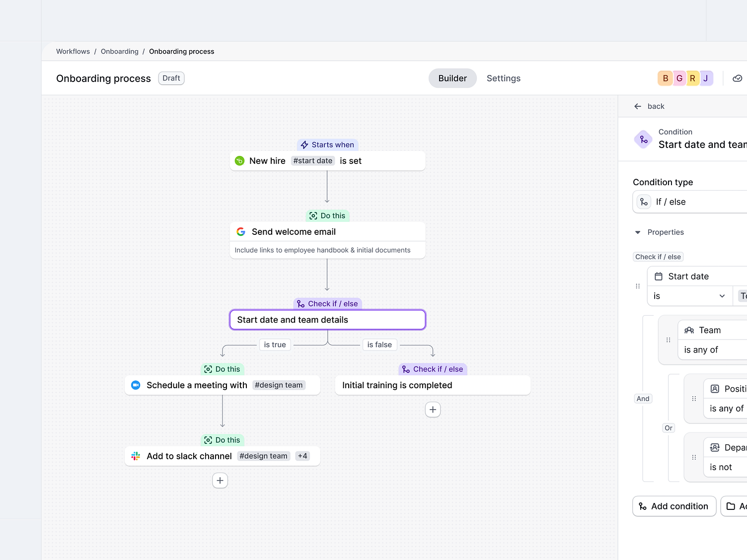
Task: Collapse the Properties section in the side panel
Action: [638, 232]
